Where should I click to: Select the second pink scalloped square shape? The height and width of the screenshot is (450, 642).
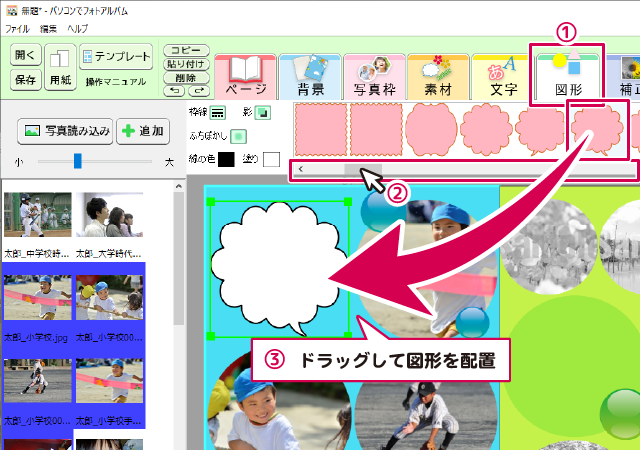pyautogui.click(x=376, y=130)
